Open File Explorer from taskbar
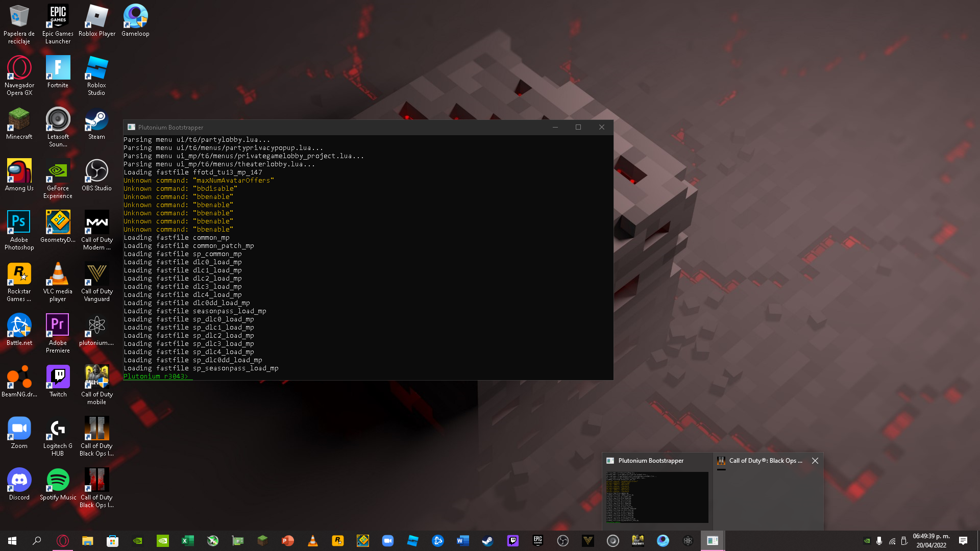Viewport: 980px width, 551px height. 87,541
